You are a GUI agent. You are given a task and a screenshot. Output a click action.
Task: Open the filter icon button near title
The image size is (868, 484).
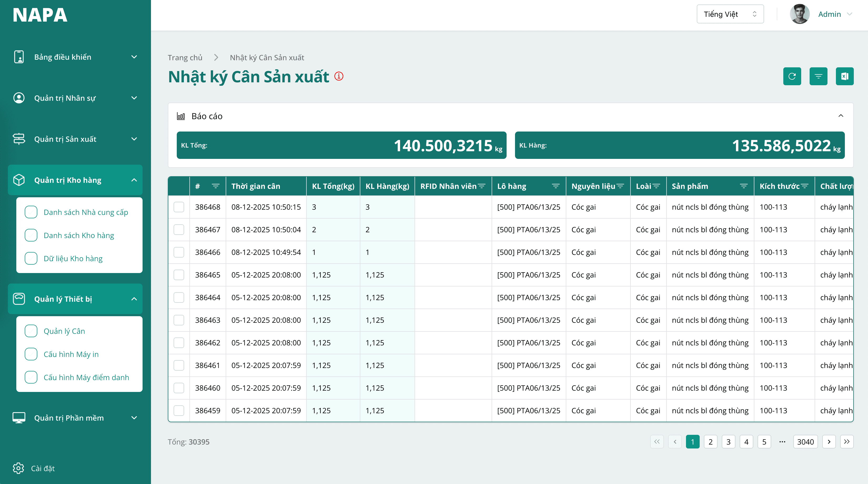pos(818,76)
